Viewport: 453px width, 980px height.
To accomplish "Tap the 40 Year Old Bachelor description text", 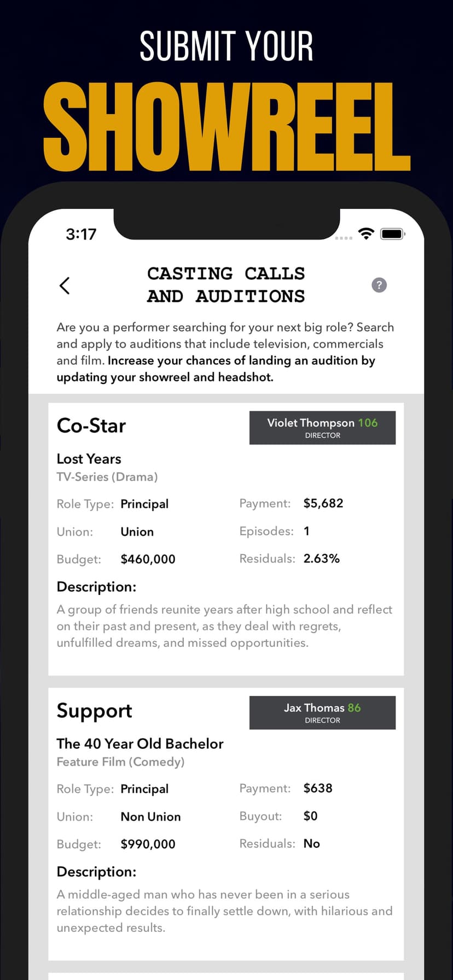I will click(224, 911).
